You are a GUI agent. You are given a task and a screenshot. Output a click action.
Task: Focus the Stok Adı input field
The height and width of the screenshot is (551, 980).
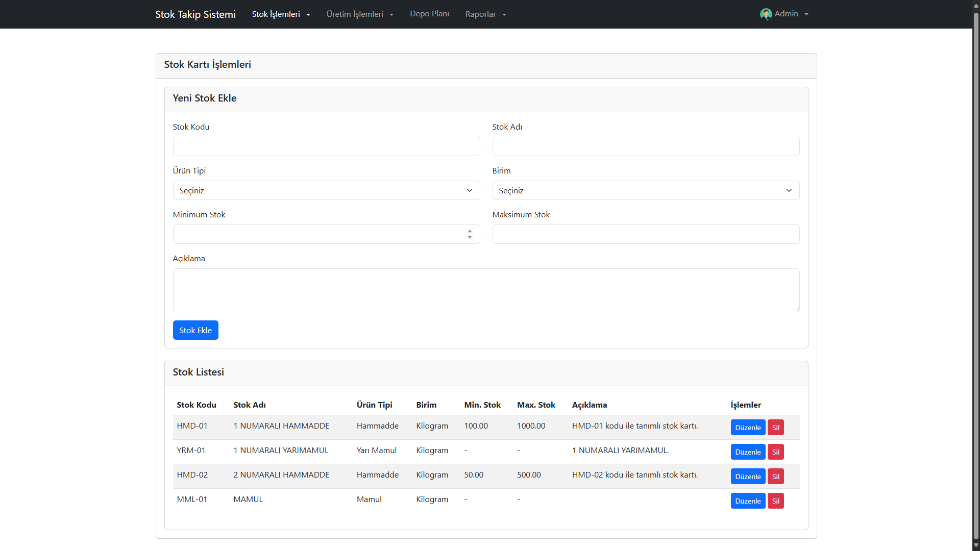click(646, 146)
